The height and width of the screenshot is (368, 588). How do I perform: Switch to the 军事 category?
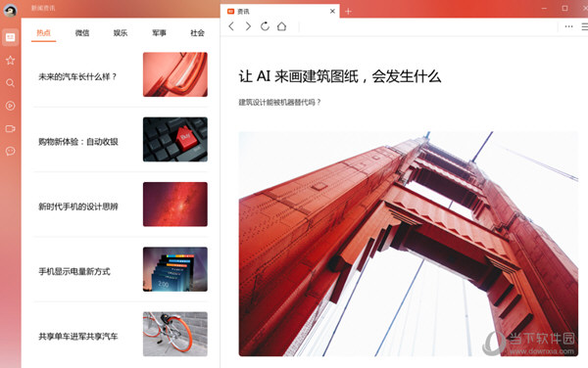click(159, 33)
